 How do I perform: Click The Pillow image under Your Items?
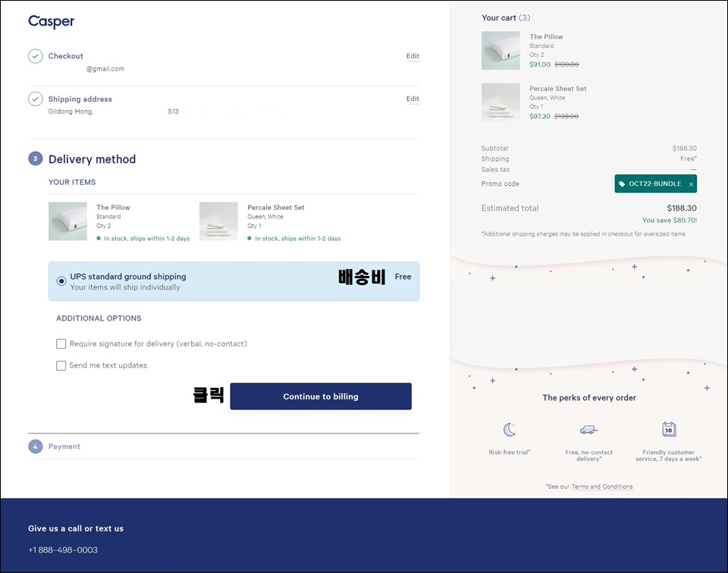pos(67,221)
